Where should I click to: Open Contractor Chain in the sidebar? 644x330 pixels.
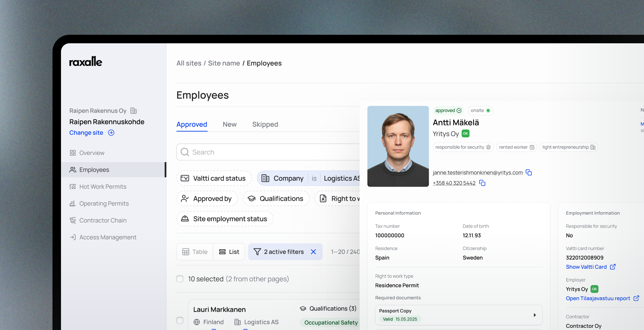coord(113,220)
